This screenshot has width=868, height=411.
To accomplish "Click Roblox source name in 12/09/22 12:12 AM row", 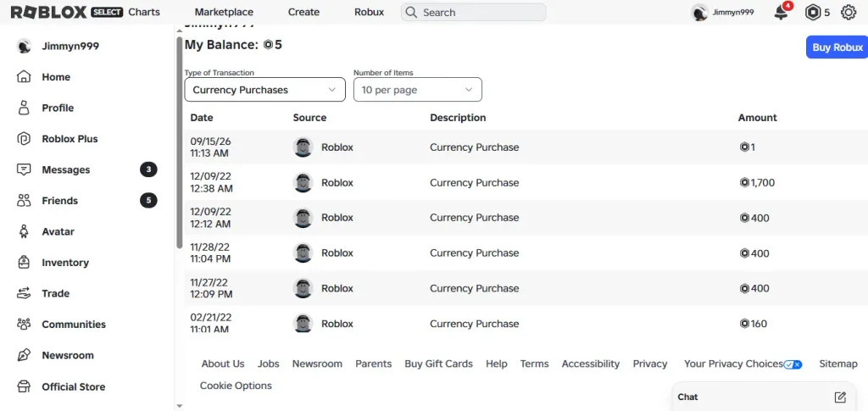I will coord(337,218).
